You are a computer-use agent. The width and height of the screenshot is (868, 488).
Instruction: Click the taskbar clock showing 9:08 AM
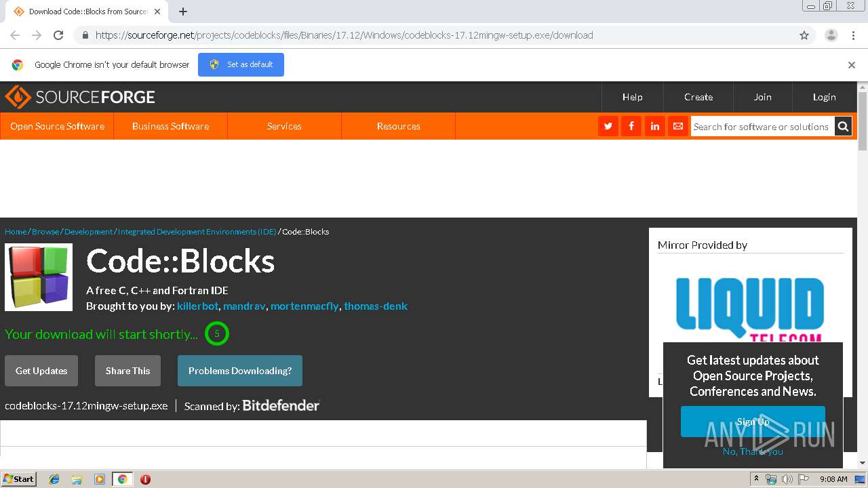point(833,479)
